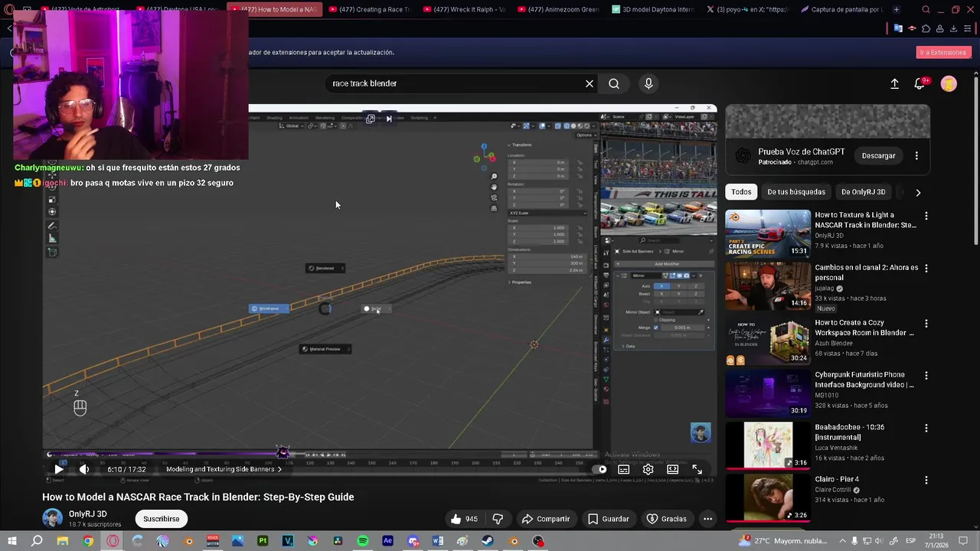Open the account avatar menu
Image resolution: width=980 pixels, height=551 pixels.
point(949,83)
